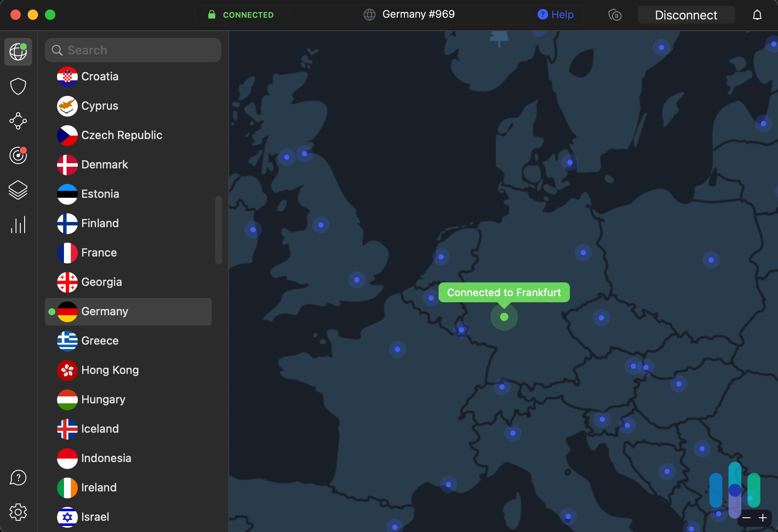Open the support chat bubble
Image resolution: width=778 pixels, height=532 pixels.
[18, 478]
